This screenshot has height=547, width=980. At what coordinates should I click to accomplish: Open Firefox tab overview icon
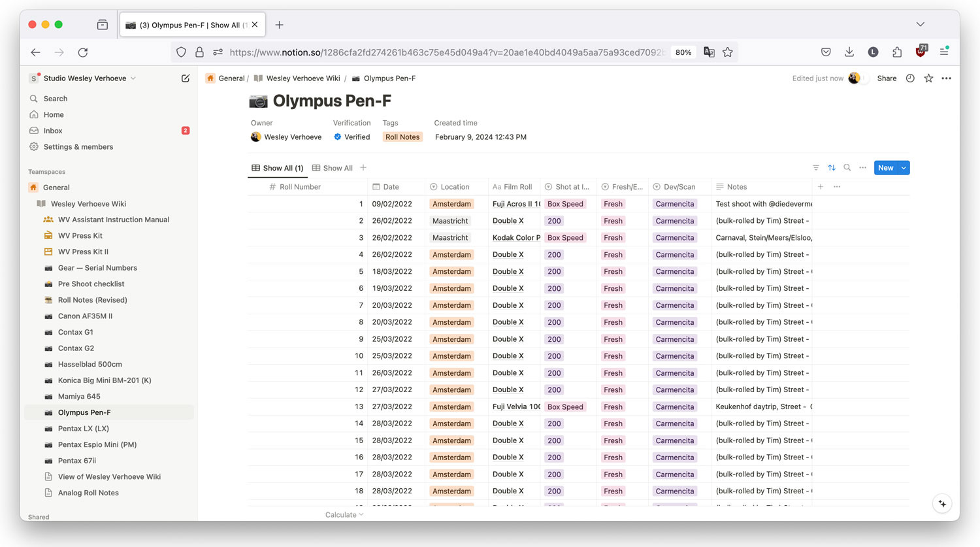click(x=103, y=25)
